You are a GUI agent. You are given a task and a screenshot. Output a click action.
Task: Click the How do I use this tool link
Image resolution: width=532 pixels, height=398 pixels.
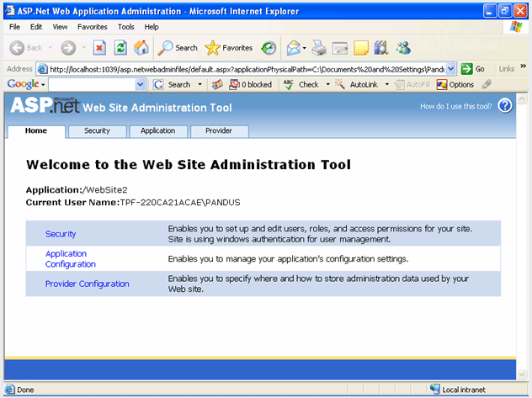tap(456, 106)
